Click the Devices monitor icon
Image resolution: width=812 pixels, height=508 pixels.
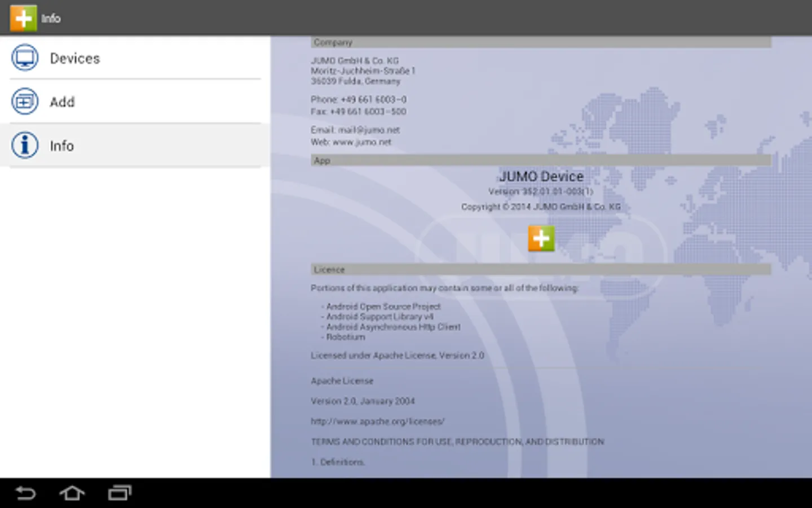point(25,58)
